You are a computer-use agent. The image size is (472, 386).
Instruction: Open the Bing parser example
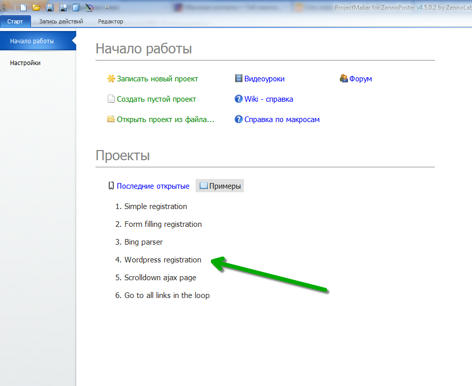143,242
